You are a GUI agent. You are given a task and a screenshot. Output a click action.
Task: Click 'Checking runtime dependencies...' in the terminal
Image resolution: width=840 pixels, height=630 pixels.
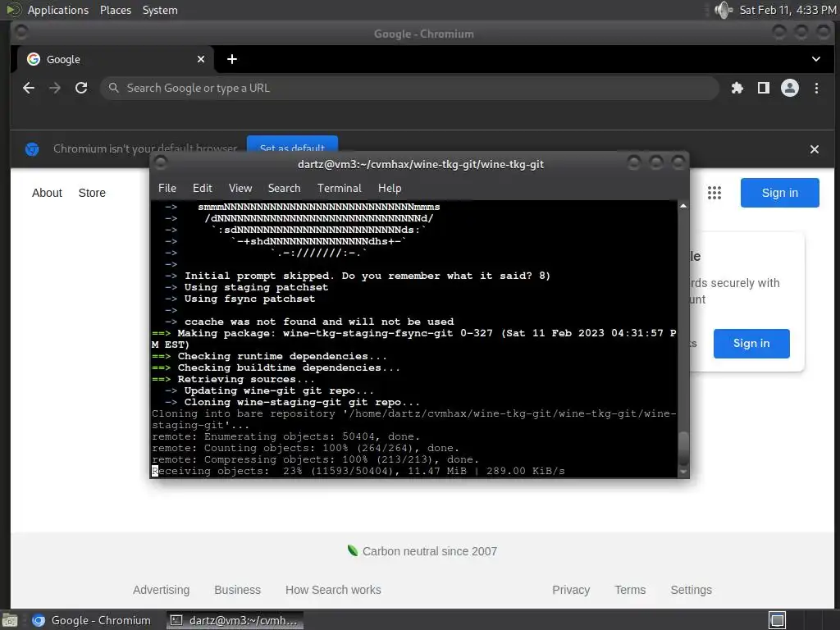pyautogui.click(x=282, y=356)
